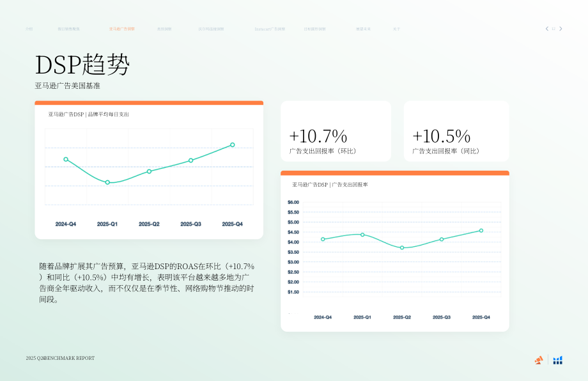Image resolution: width=588 pixels, height=381 pixels.
Task: Switch to the 关于 navigation tab
Action: pyautogui.click(x=396, y=29)
